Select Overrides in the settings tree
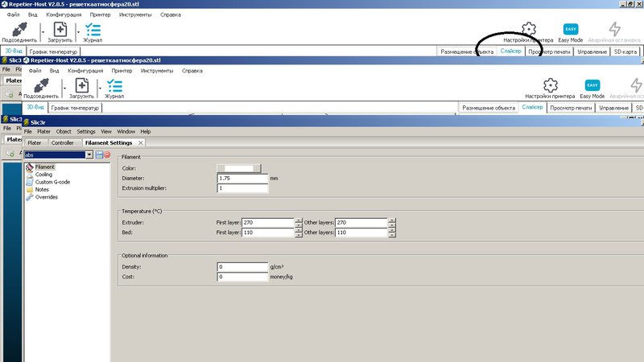This screenshot has width=644, height=362. pos(46,197)
